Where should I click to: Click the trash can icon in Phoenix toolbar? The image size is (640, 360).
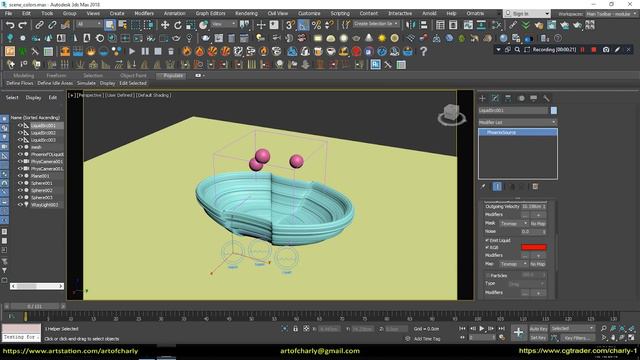[171, 51]
